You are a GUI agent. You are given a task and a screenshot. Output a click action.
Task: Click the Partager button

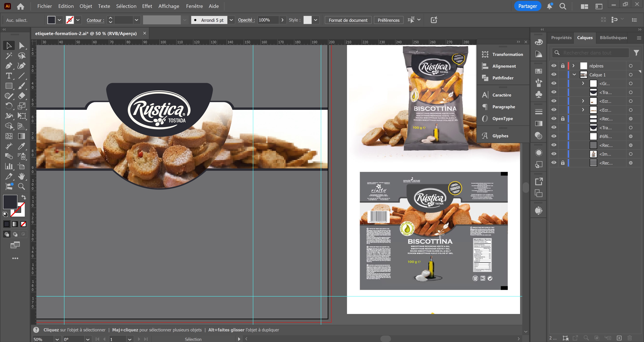tap(527, 6)
